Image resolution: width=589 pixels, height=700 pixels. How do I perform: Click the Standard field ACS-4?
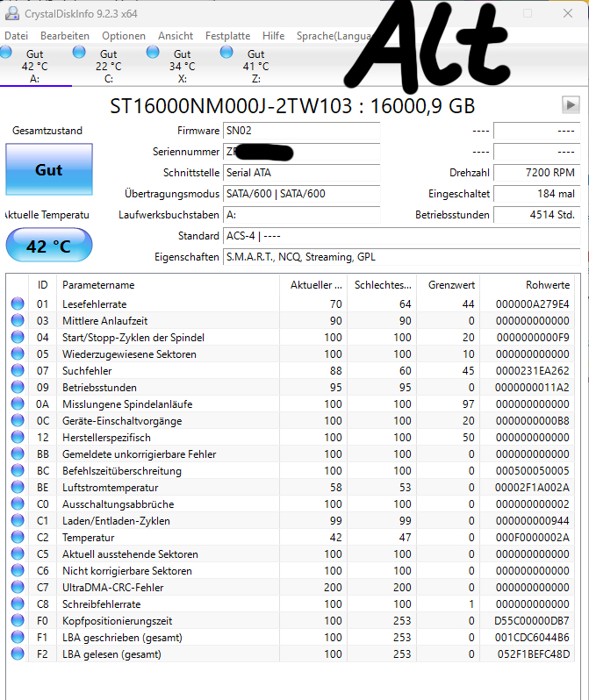(401, 236)
